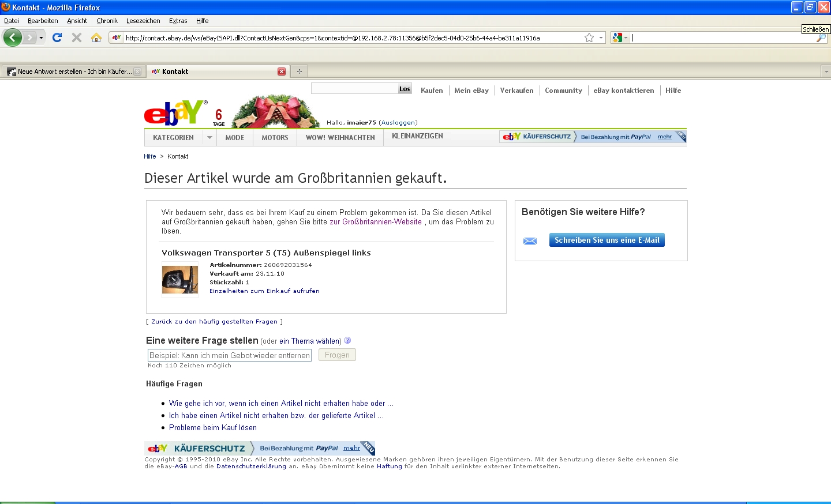The width and height of the screenshot is (831, 504).
Task: Open the back/forward history dropdown arrow
Action: [41, 38]
